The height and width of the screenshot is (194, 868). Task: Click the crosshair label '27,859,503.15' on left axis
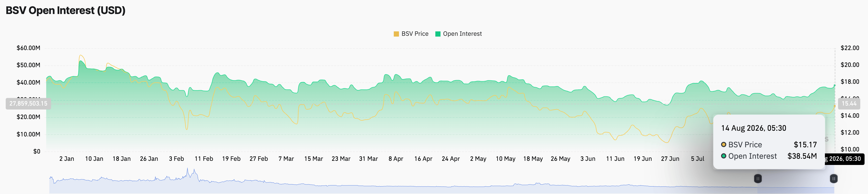[28, 103]
